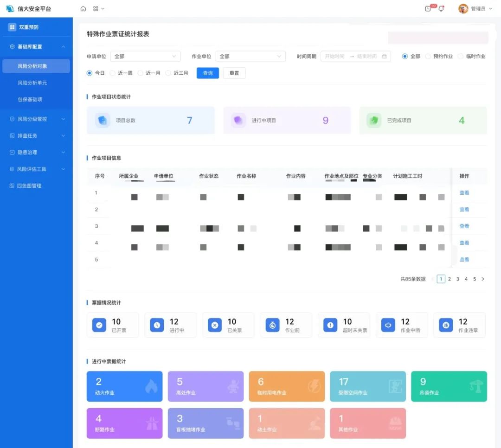Click the 开始时间 date input field

[x=334, y=57]
